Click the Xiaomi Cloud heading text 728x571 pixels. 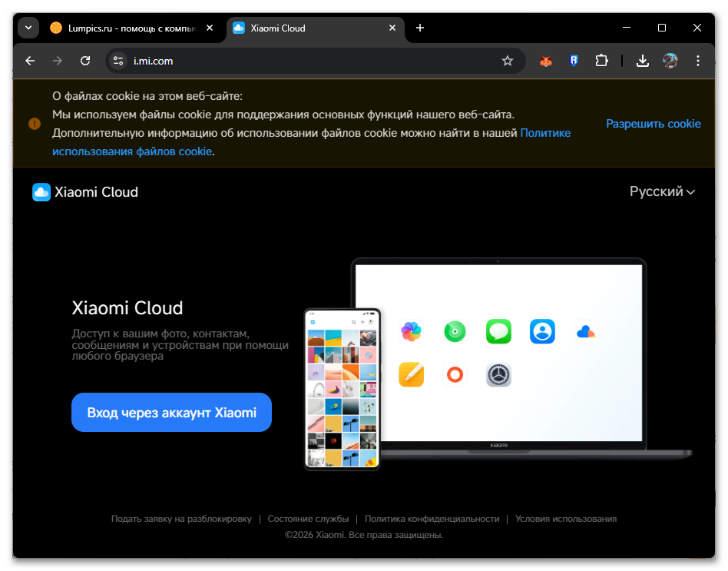pyautogui.click(x=127, y=308)
